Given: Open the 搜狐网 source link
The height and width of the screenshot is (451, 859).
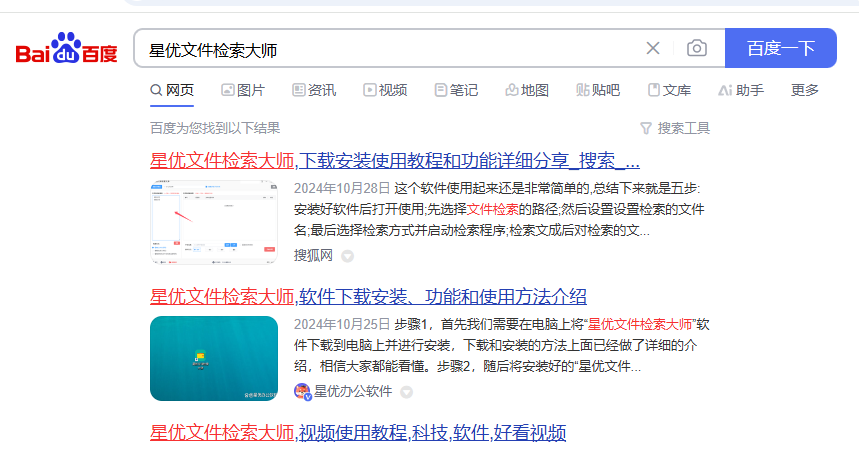Looking at the screenshot, I should 313,255.
